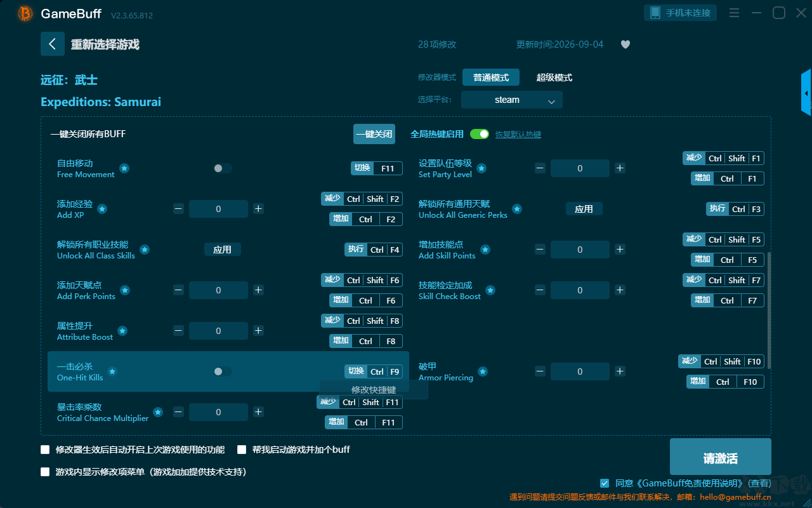Edit Add XP increase Ctrl F2 hotkey
Viewport: 812px width, 508px height.
tap(366, 219)
